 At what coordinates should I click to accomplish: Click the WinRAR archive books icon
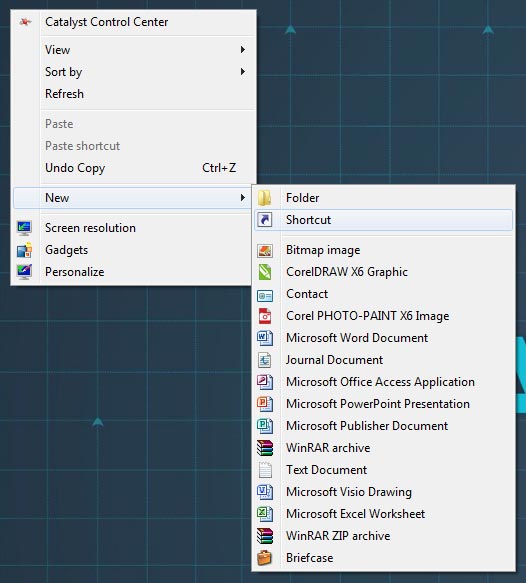(x=265, y=448)
